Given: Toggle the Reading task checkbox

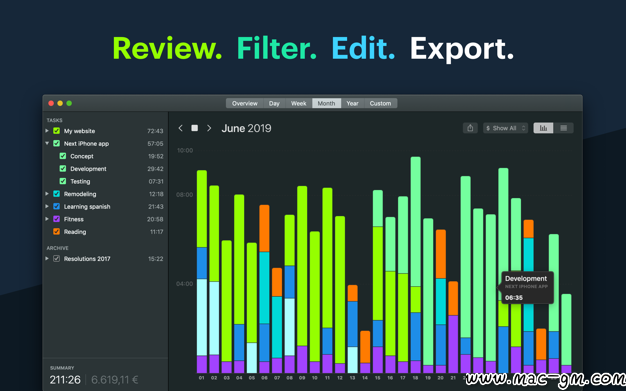Looking at the screenshot, I should tap(56, 232).
